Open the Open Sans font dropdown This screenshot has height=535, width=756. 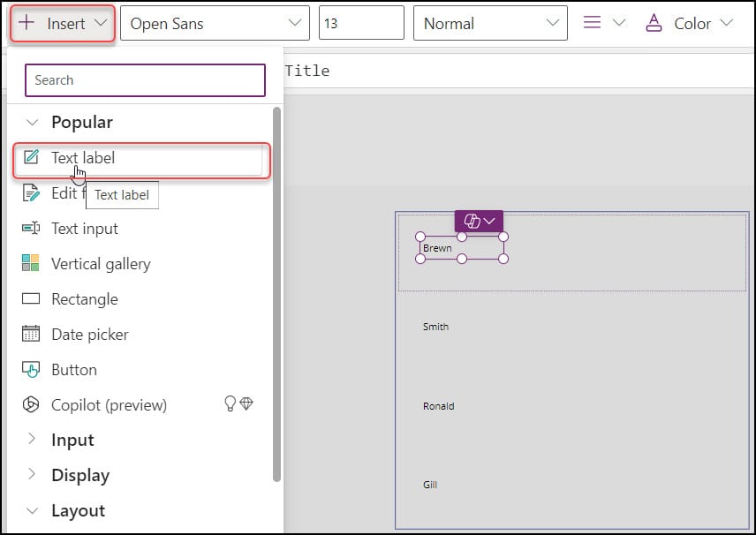click(x=215, y=23)
